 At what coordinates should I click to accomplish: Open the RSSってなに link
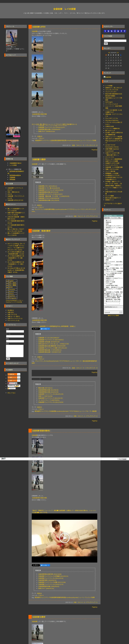(x=12, y=393)
